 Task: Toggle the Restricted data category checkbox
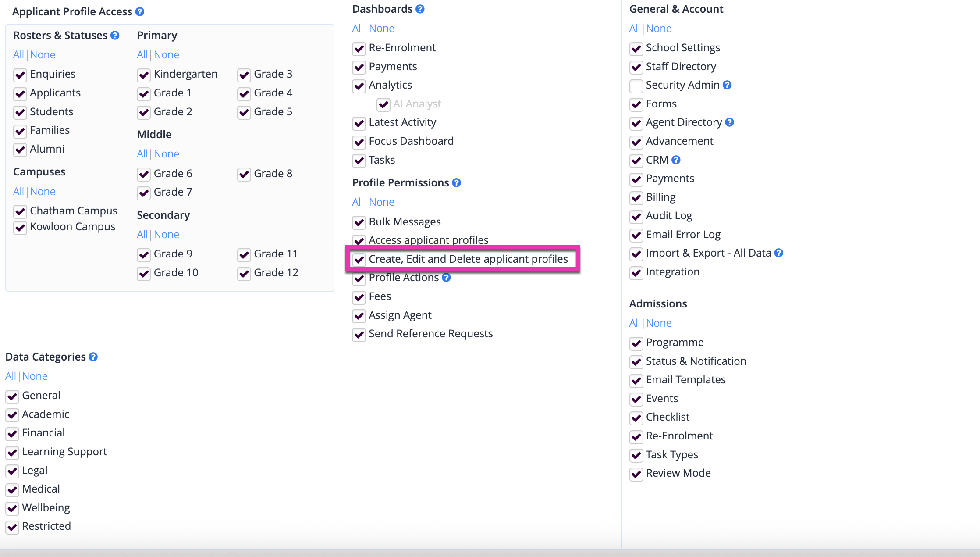[12, 527]
